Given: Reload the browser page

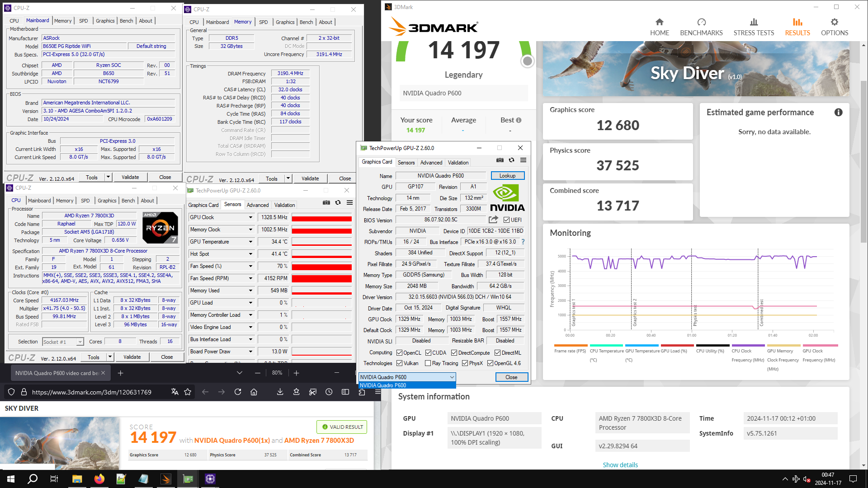Looking at the screenshot, I should pos(238,392).
